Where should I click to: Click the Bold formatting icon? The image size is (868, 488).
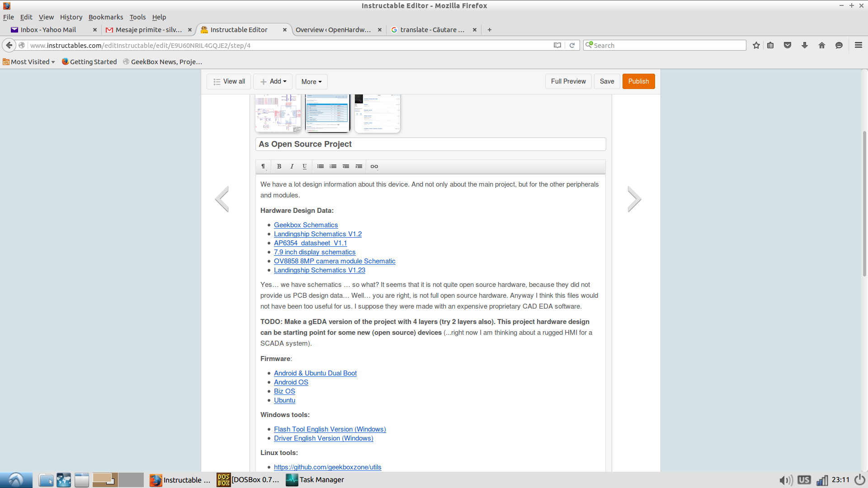click(278, 166)
